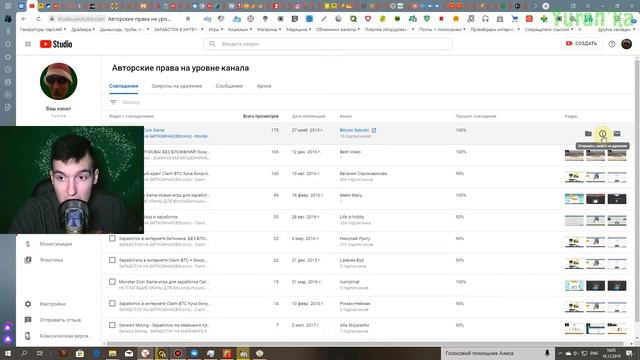The height and width of the screenshot is (360, 640).
Task: Expand the Кошельки bookmark folder
Action: click(x=240, y=30)
